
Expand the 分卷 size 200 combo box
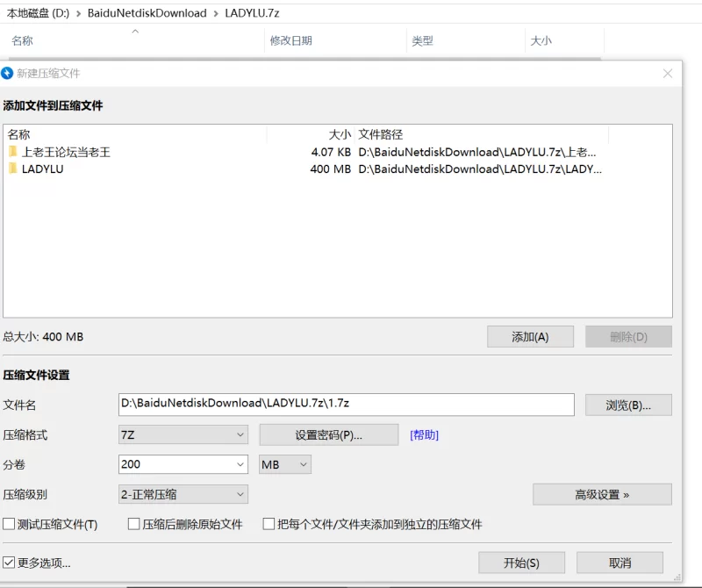(x=240, y=464)
